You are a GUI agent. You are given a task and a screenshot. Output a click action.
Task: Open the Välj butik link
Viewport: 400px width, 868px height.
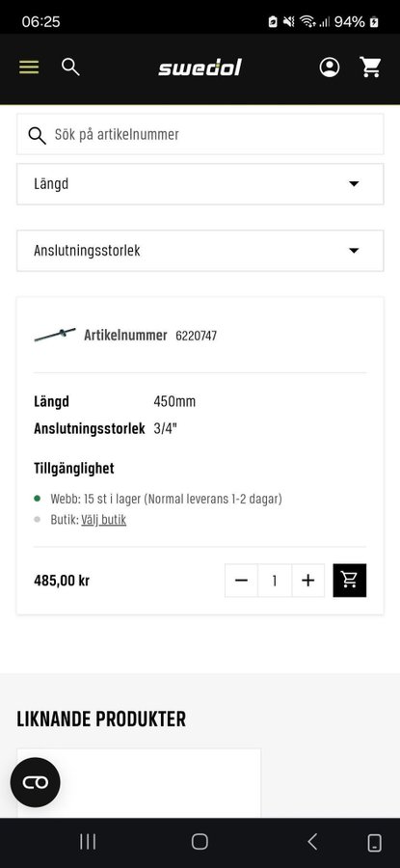(103, 520)
